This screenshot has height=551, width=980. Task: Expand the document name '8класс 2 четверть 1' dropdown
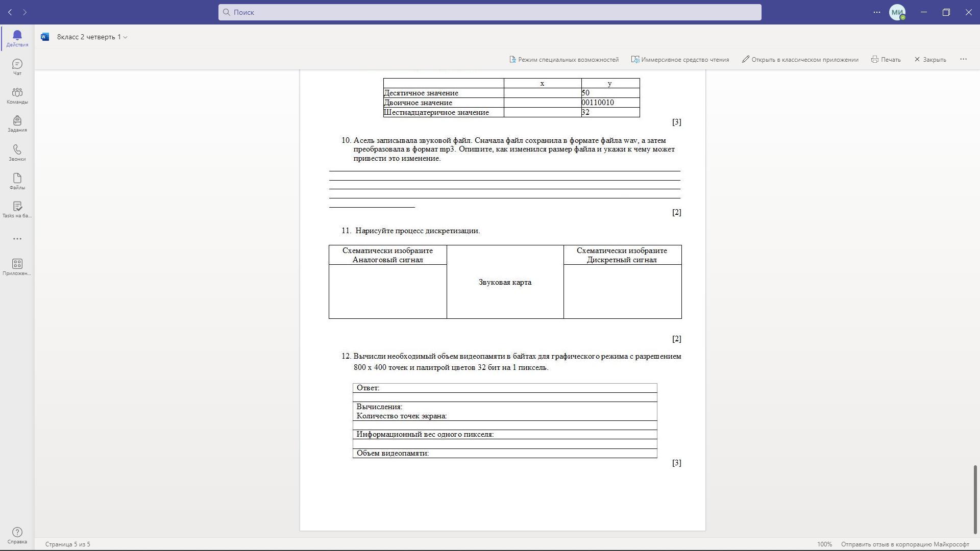(92, 37)
